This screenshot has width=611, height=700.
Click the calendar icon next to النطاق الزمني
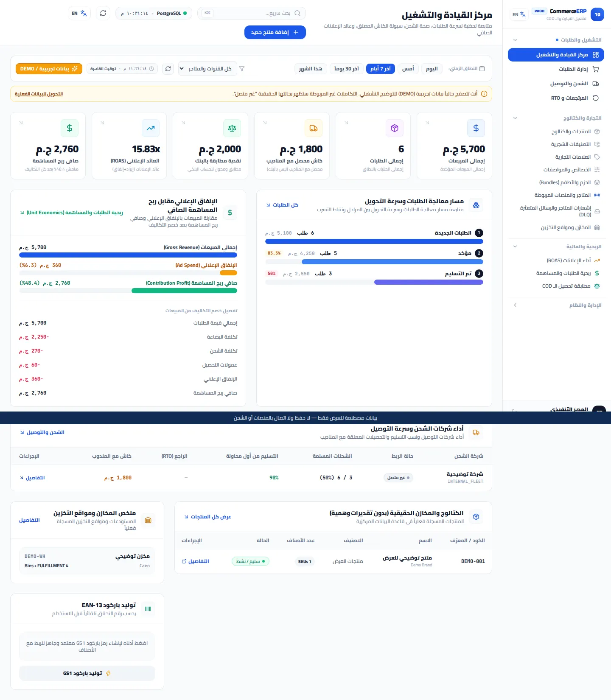482,68
